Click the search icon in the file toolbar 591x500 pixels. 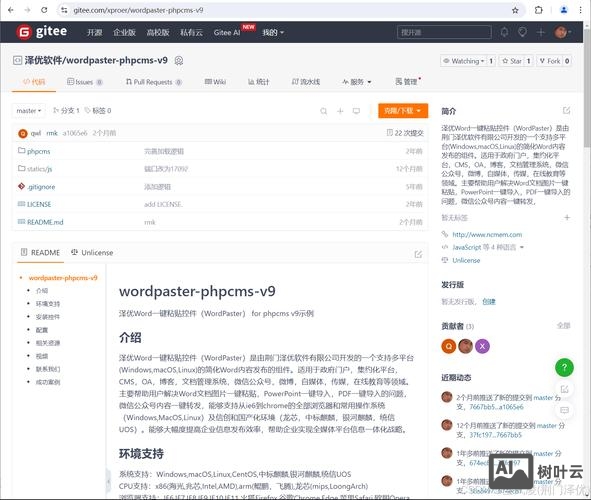(323, 111)
